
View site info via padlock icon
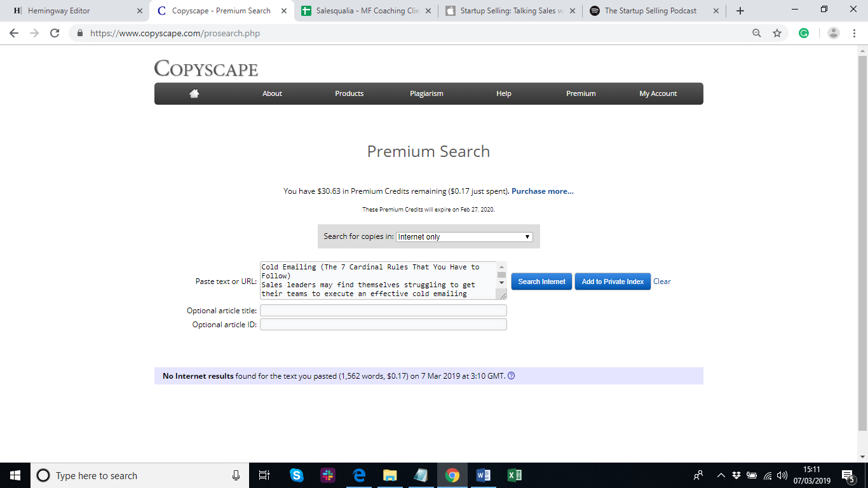[80, 33]
